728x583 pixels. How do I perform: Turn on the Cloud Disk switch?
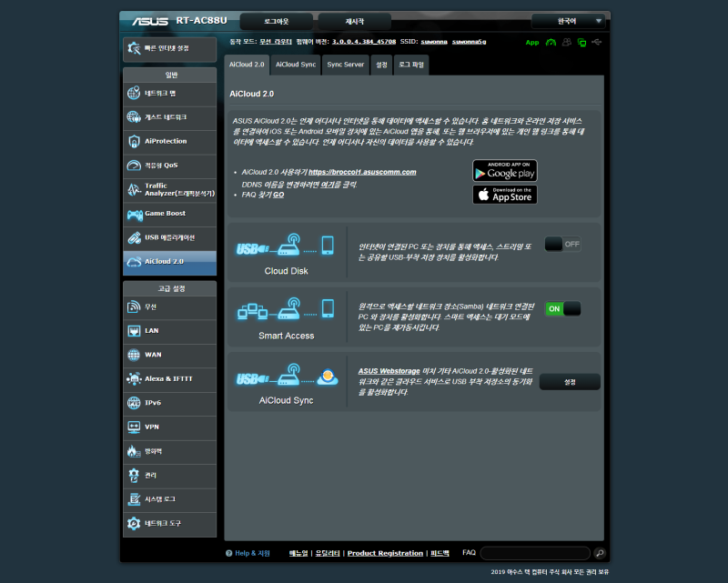(562, 244)
